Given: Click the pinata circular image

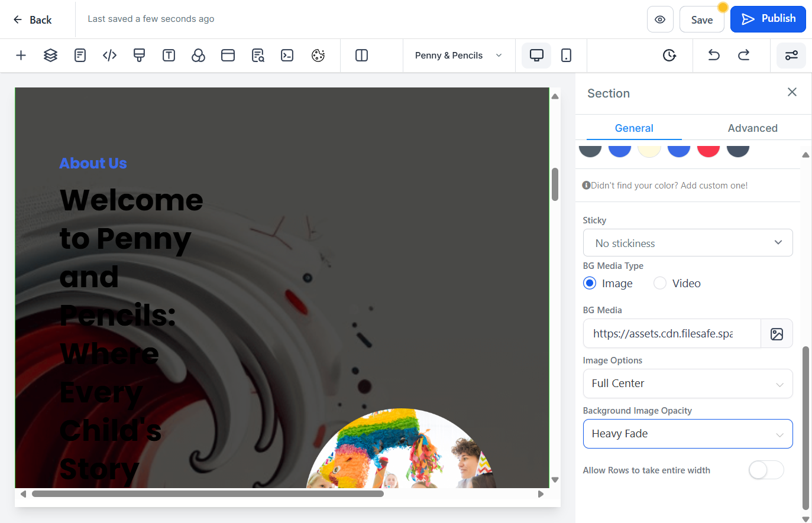Looking at the screenshot, I should [x=402, y=449].
